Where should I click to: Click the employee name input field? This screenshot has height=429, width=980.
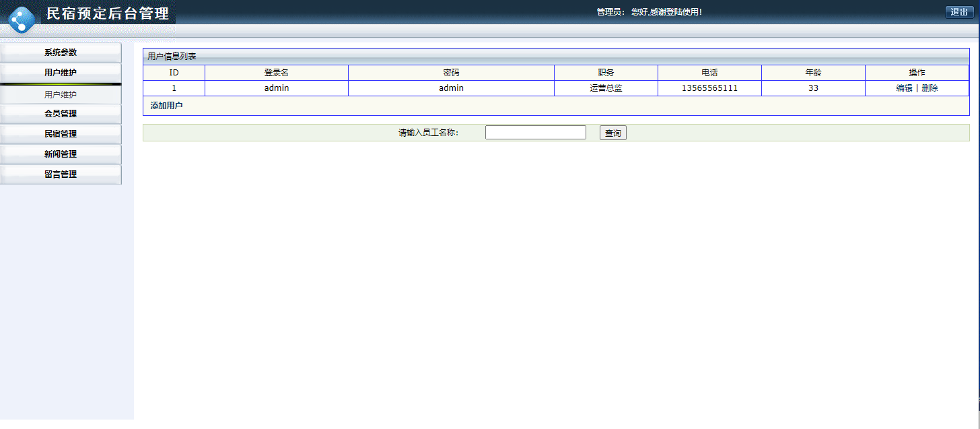(x=535, y=132)
